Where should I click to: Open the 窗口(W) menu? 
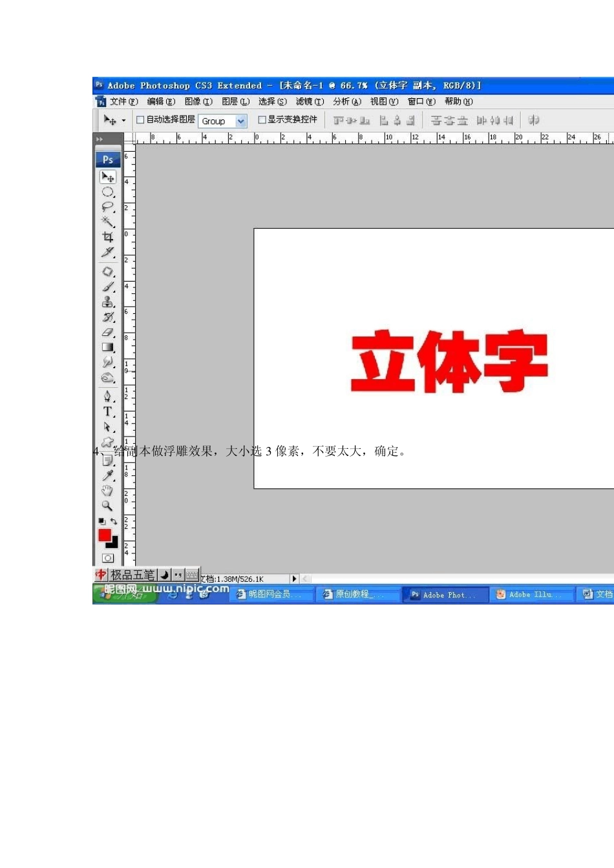tap(421, 101)
